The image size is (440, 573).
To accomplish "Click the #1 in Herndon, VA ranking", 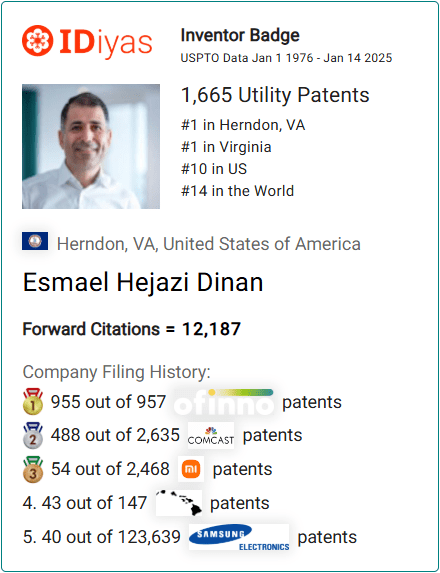I will [x=243, y=125].
